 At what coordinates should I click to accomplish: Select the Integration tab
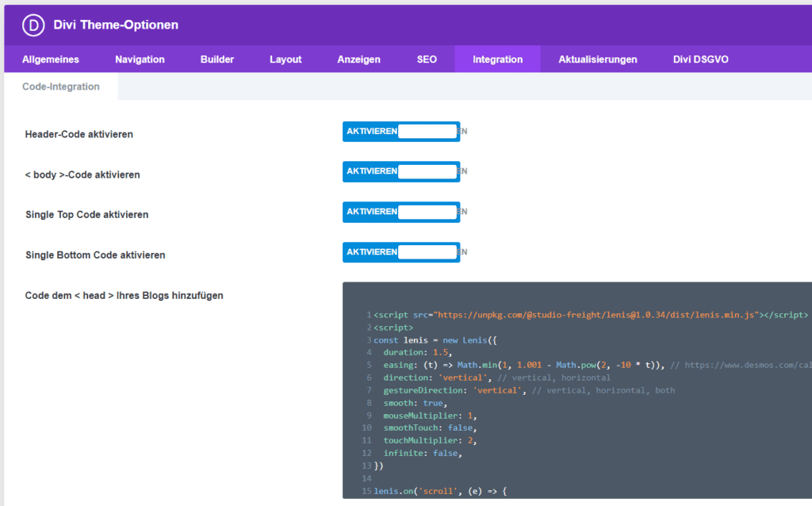498,59
